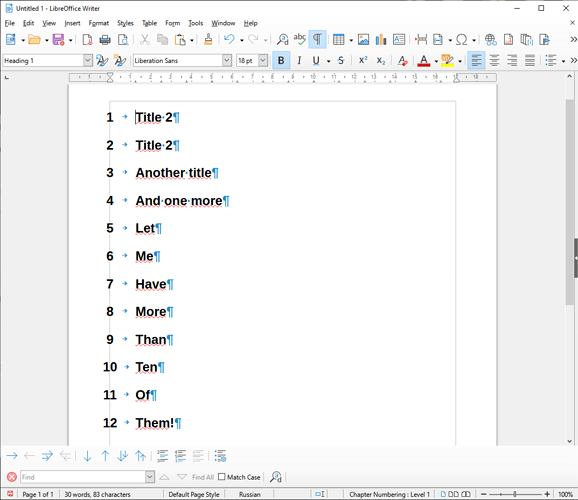Enable the Match Case checkbox

pyautogui.click(x=222, y=477)
